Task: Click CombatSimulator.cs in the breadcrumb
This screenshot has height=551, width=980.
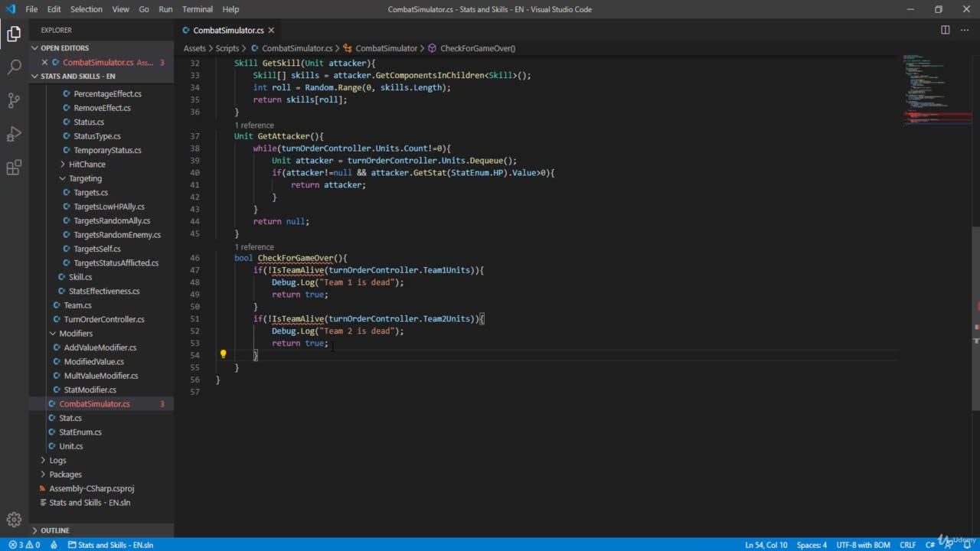Action: [x=297, y=48]
